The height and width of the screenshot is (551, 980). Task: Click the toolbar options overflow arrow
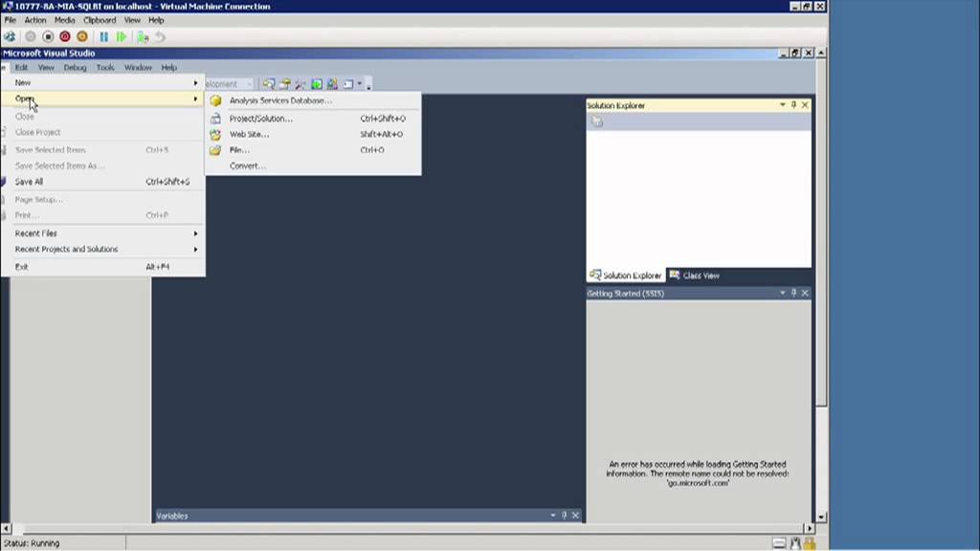point(368,85)
